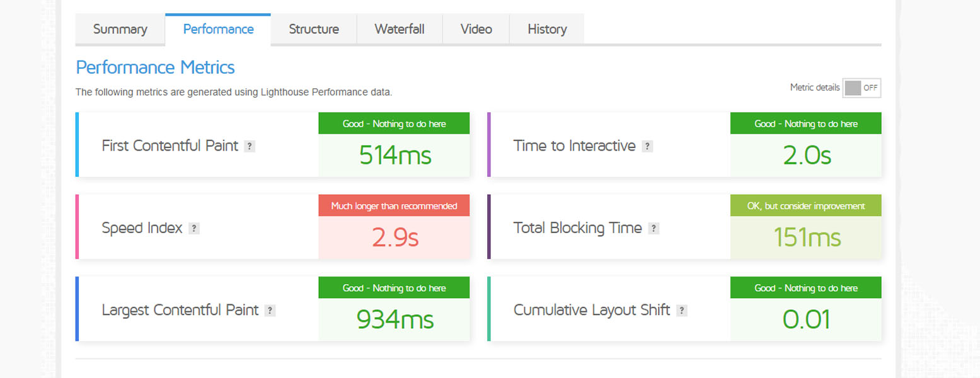This screenshot has height=378, width=980.
Task: Select the Performance tab
Action: point(217,29)
